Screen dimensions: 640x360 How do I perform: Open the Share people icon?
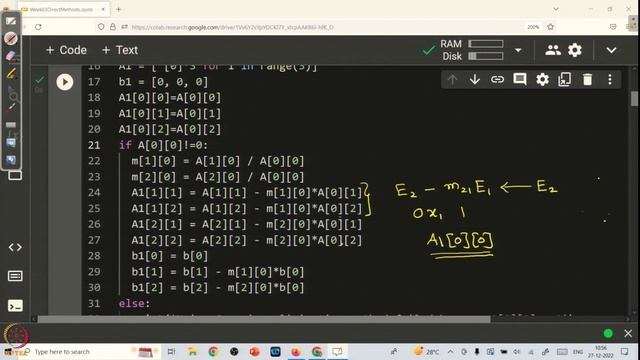click(553, 50)
